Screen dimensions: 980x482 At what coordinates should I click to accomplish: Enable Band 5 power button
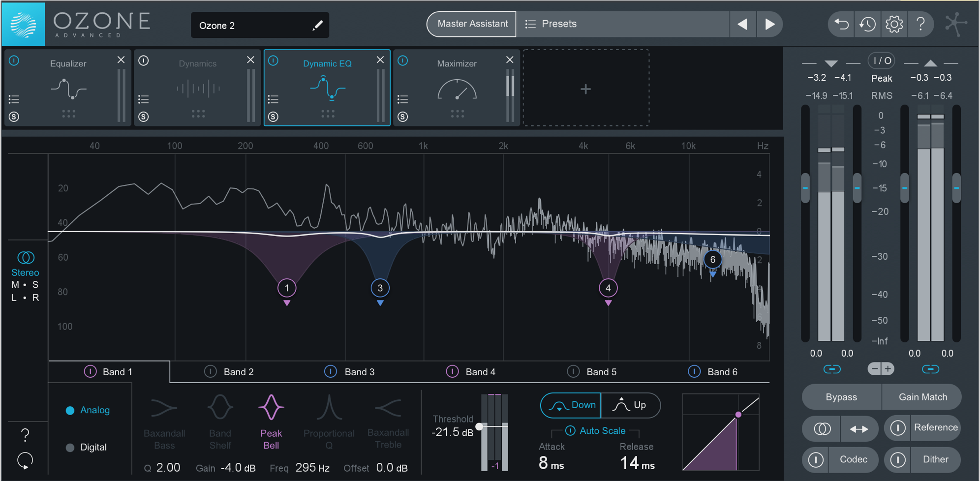coord(573,371)
